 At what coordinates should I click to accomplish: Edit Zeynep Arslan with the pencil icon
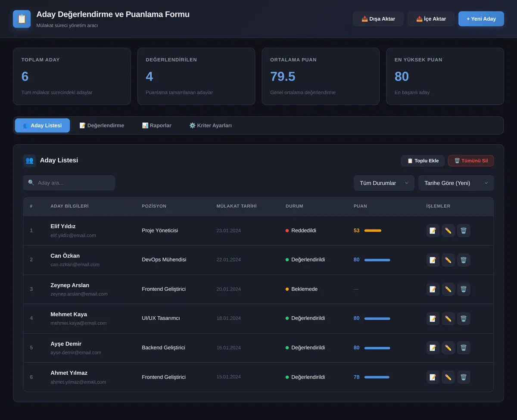point(448,289)
